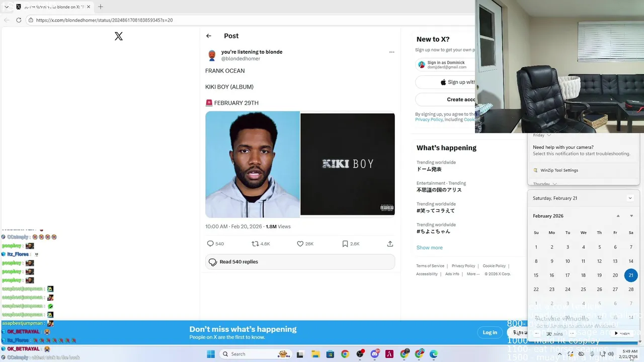
Task: Click the @blondedhomer handle
Action: pos(240,59)
